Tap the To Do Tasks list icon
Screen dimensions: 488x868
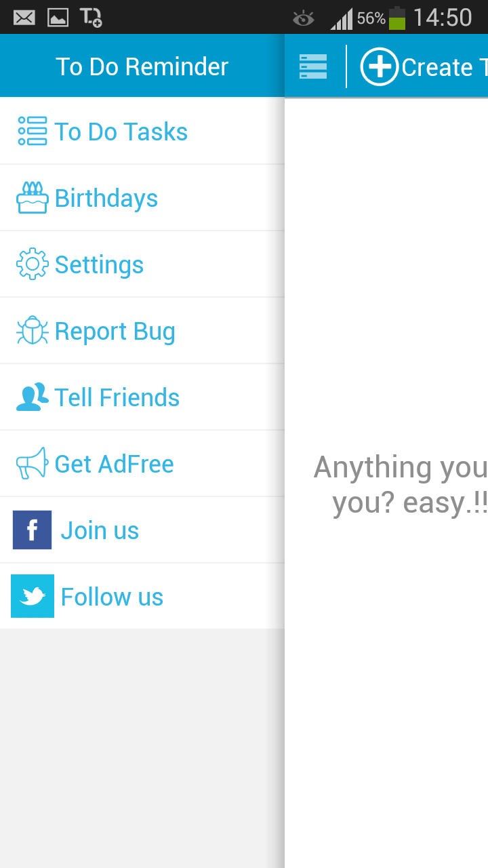click(x=33, y=131)
